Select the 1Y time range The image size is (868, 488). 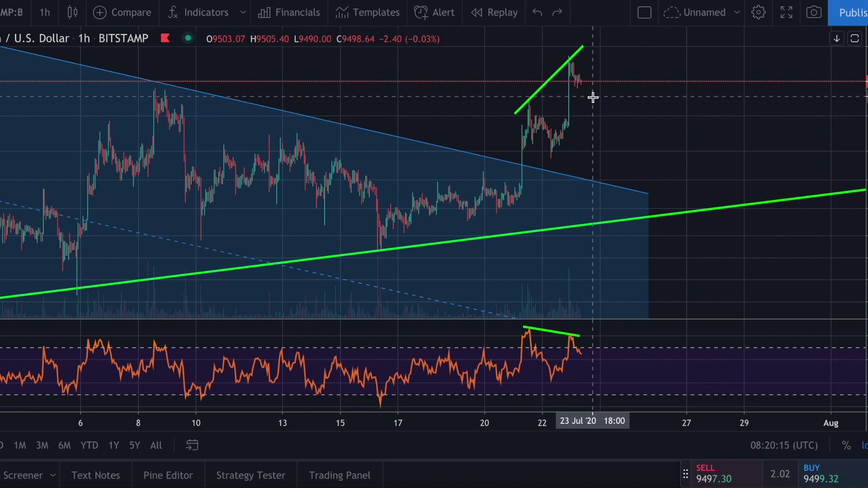113,445
